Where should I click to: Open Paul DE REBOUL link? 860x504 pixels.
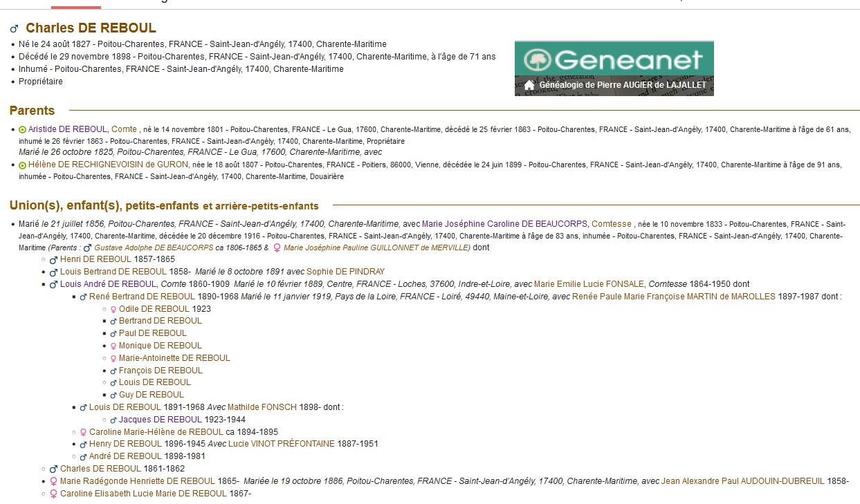click(x=153, y=333)
